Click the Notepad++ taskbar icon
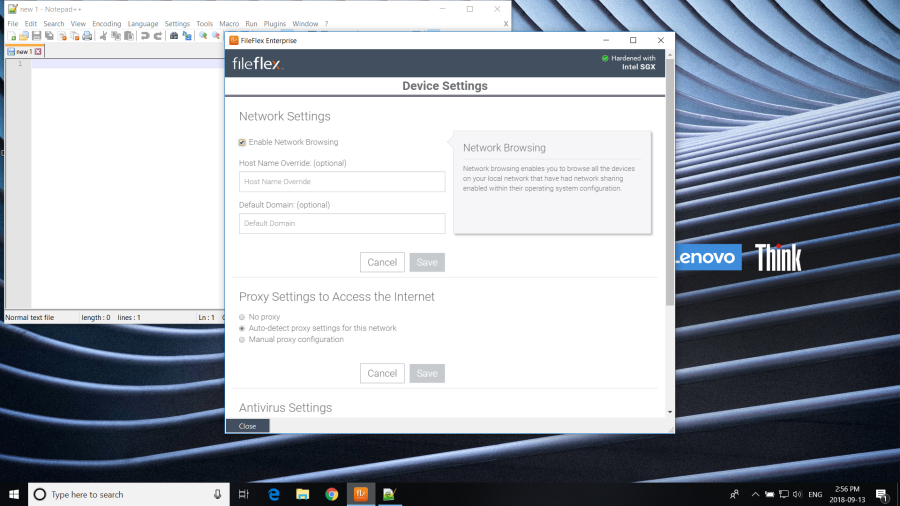Viewport: 900px width, 506px height. [389, 494]
